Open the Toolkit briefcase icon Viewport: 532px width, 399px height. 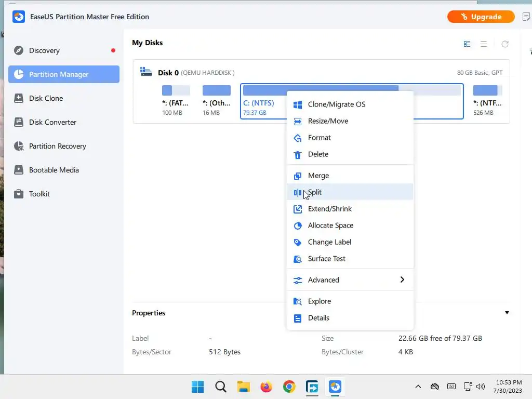coord(19,194)
